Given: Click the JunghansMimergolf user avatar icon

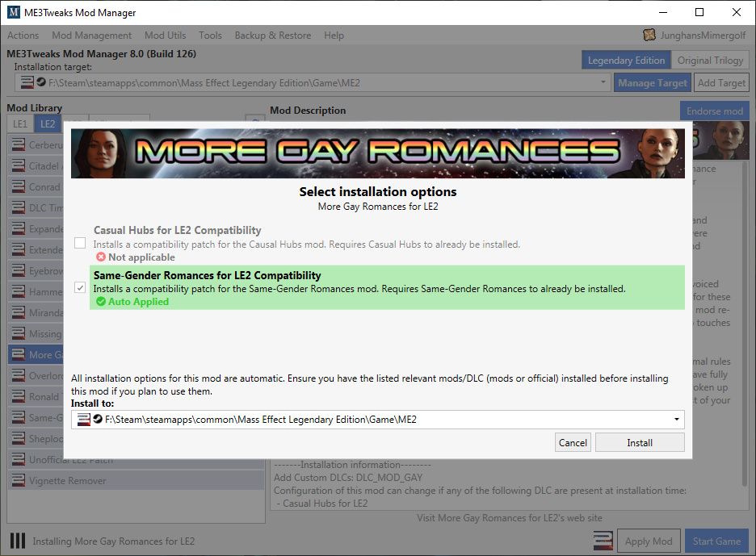Looking at the screenshot, I should pyautogui.click(x=649, y=35).
